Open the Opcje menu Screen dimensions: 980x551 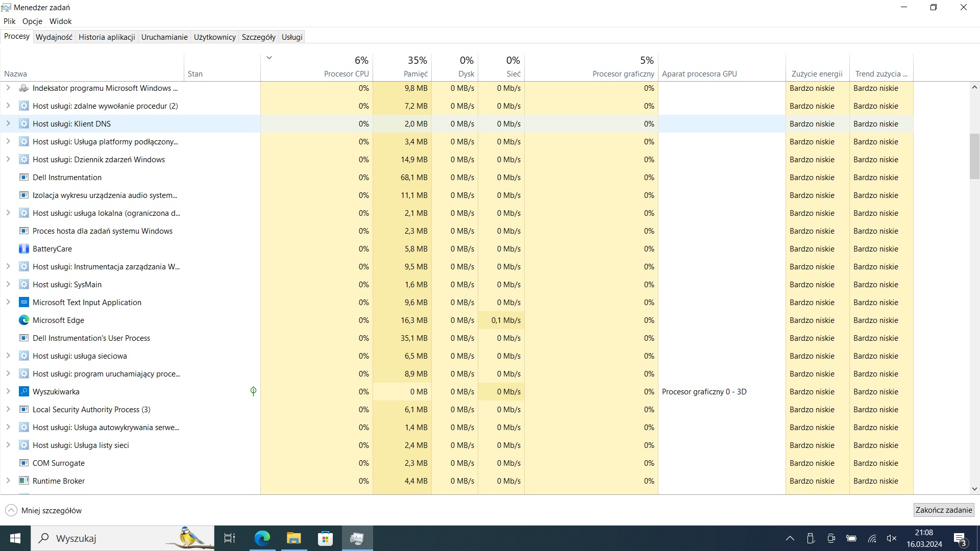(x=32, y=21)
